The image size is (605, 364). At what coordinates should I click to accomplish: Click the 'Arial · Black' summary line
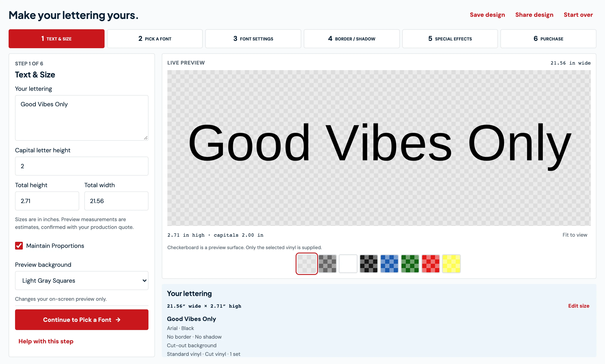(180, 328)
